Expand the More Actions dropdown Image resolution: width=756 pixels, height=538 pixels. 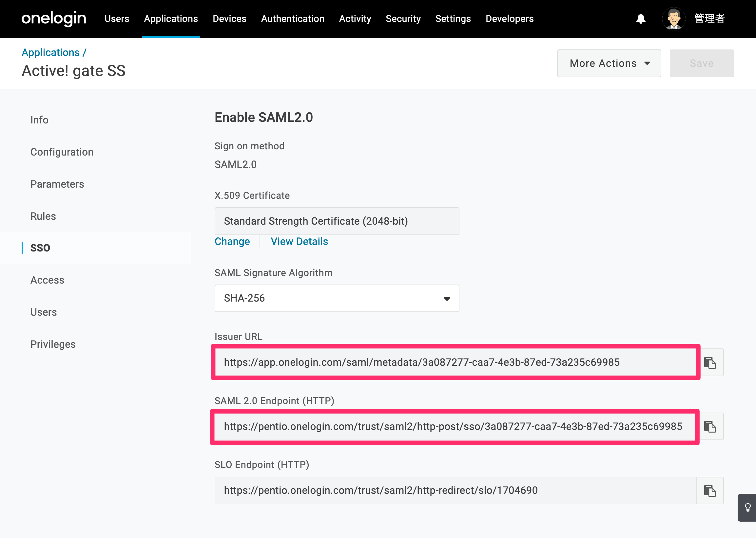[609, 63]
